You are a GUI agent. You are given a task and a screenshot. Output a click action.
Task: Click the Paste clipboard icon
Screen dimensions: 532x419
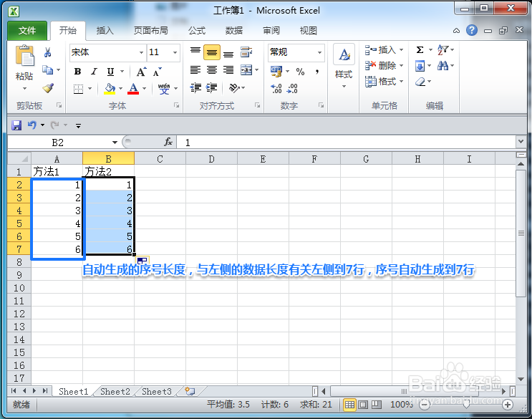pos(25,55)
